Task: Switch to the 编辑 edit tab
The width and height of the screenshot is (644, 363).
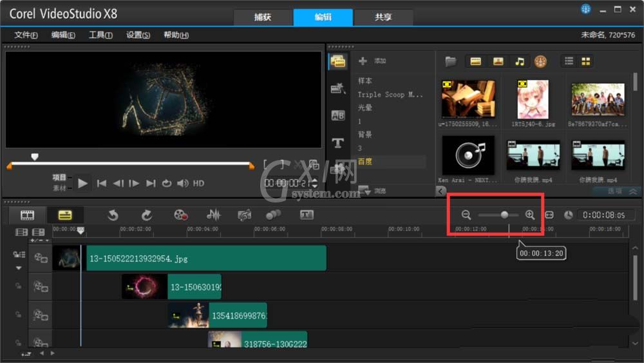Action: pos(323,17)
